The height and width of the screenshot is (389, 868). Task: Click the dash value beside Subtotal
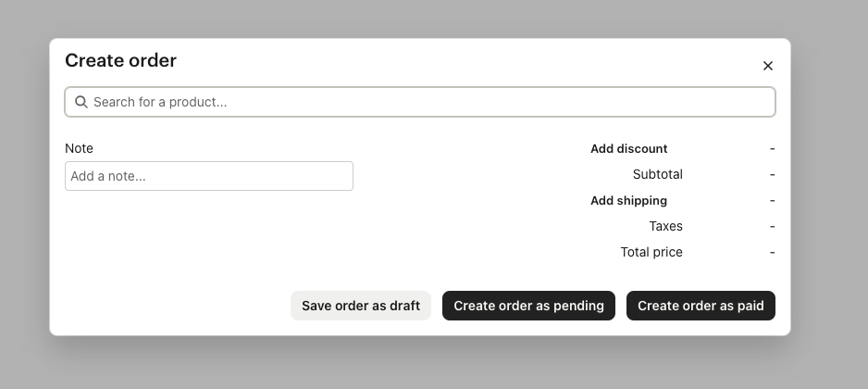point(773,174)
